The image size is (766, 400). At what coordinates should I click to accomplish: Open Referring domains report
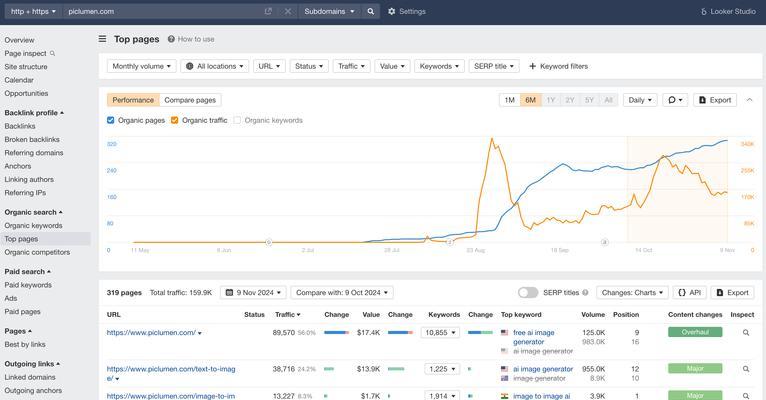34,153
